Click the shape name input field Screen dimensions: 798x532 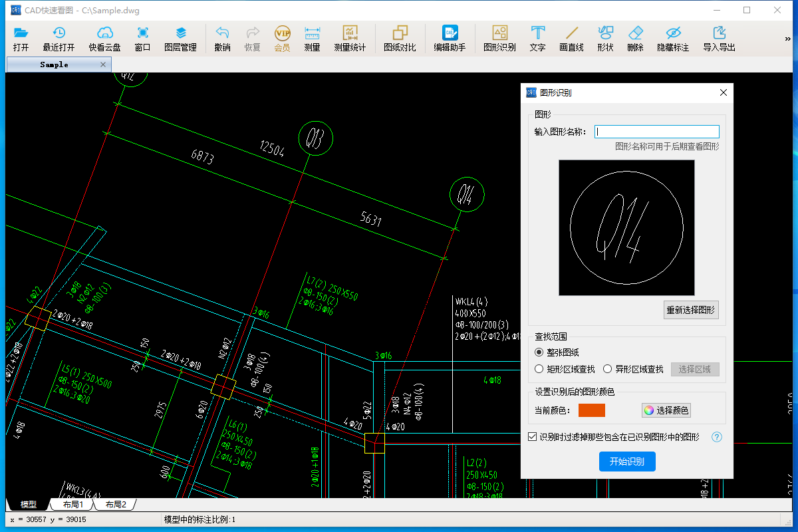point(657,131)
